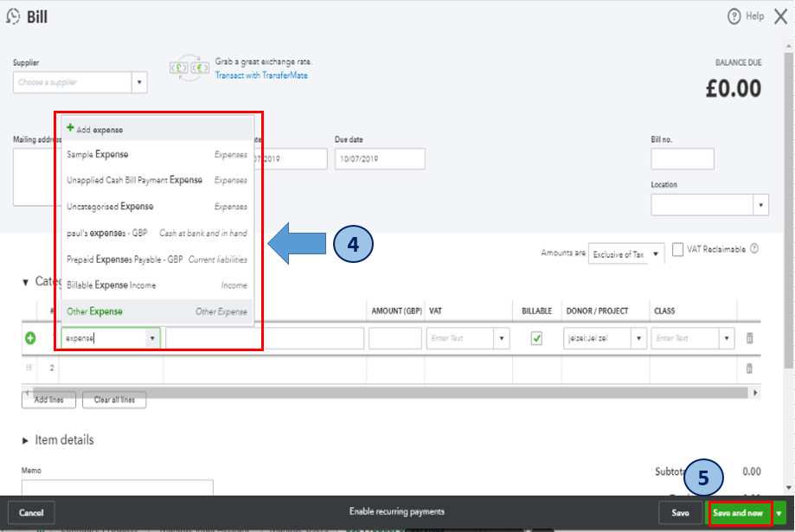
Task: Click the DONOR / PROJECT column header
Action: pos(597,311)
